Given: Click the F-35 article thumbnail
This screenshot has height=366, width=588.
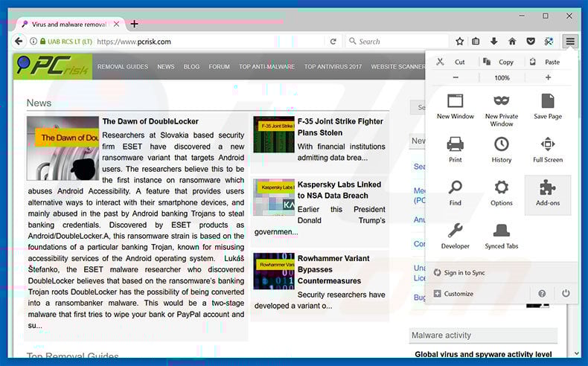Looking at the screenshot, I should tap(274, 134).
